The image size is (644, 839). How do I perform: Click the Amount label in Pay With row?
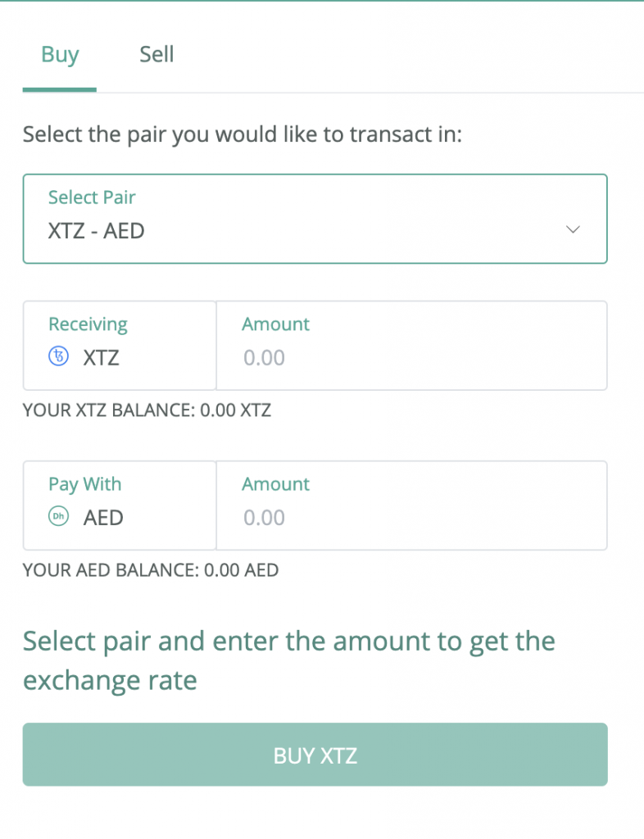276,484
